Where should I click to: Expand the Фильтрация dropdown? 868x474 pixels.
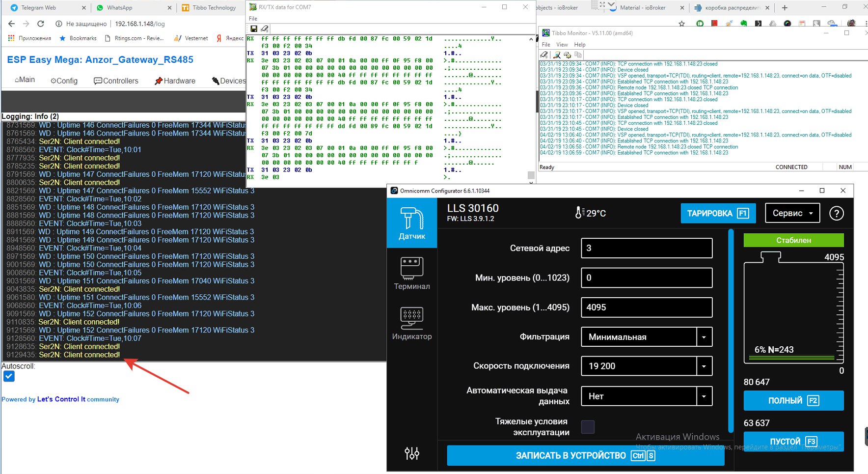[704, 337]
